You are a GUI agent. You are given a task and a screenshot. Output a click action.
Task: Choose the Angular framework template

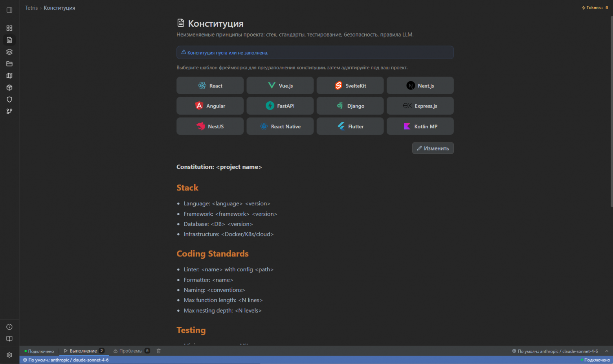pos(210,106)
